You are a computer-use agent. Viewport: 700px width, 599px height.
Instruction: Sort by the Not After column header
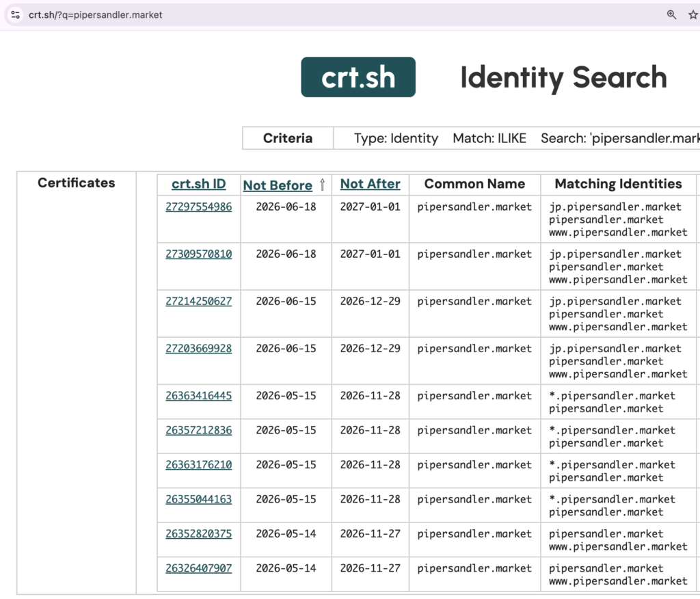pyautogui.click(x=370, y=184)
